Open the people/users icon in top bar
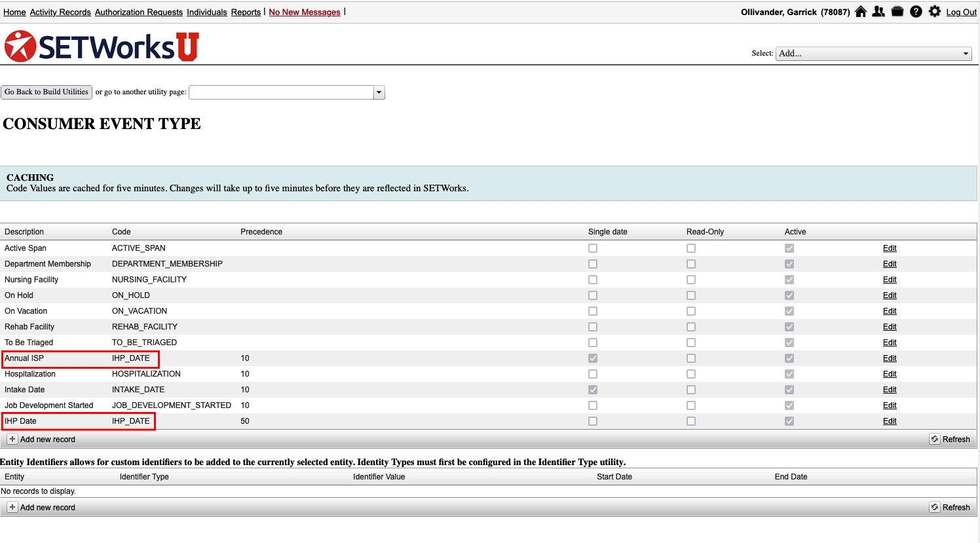Image resolution: width=980 pixels, height=543 pixels. point(878,11)
